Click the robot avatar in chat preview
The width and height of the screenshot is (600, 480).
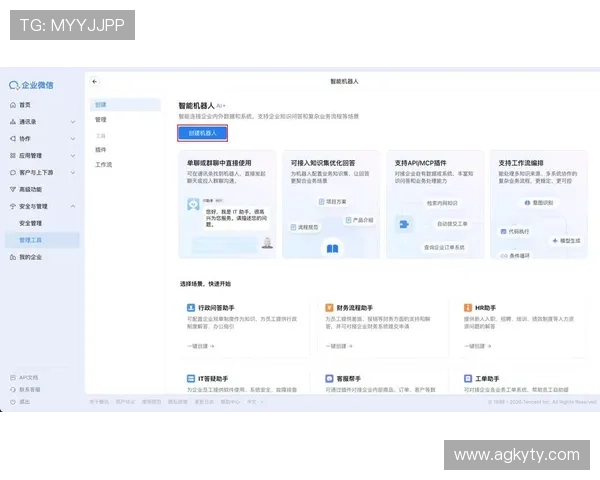pyautogui.click(x=193, y=204)
